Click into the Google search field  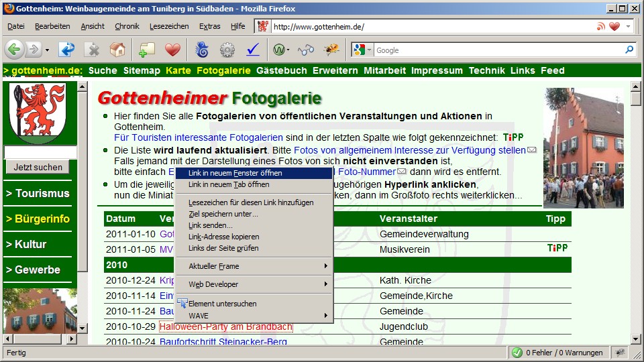pos(496,50)
